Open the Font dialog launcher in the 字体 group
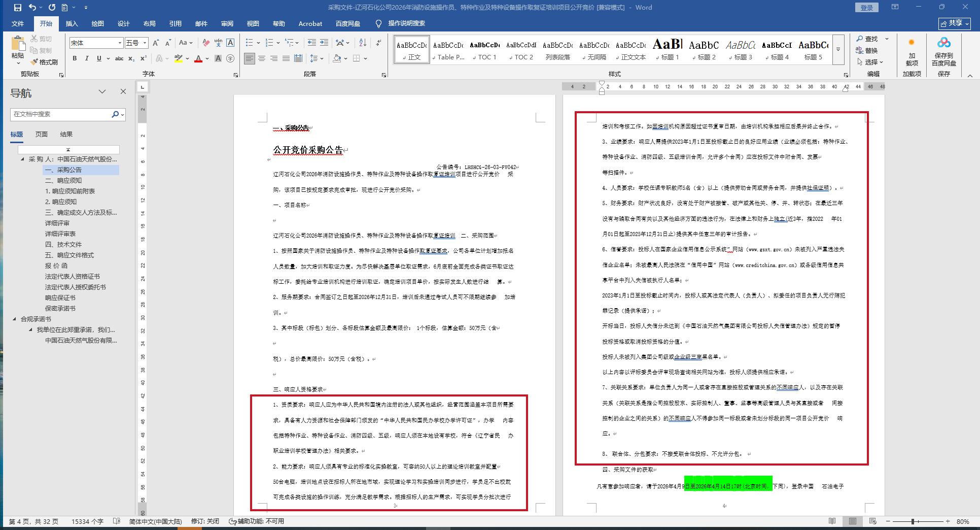The image size is (980, 530). (x=236, y=75)
